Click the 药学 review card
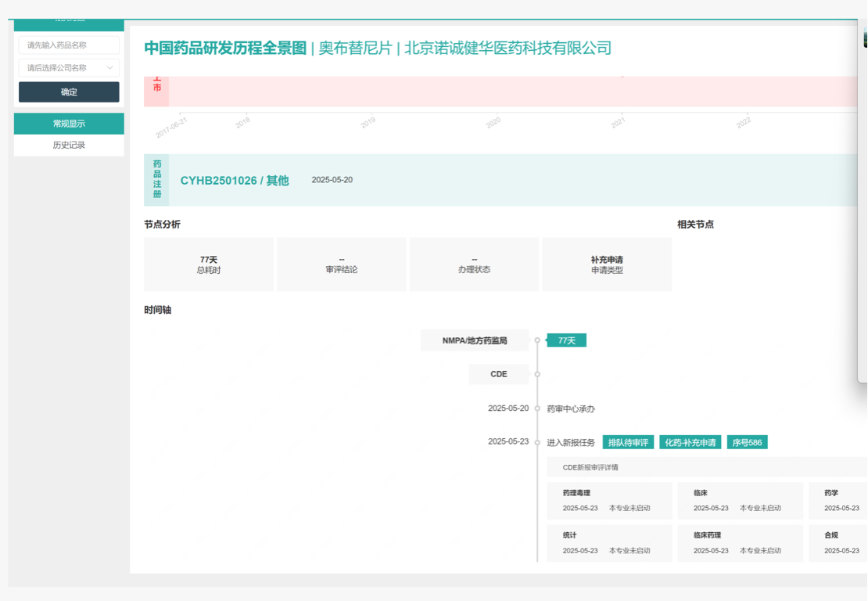Image resolution: width=868 pixels, height=601 pixels. point(838,501)
